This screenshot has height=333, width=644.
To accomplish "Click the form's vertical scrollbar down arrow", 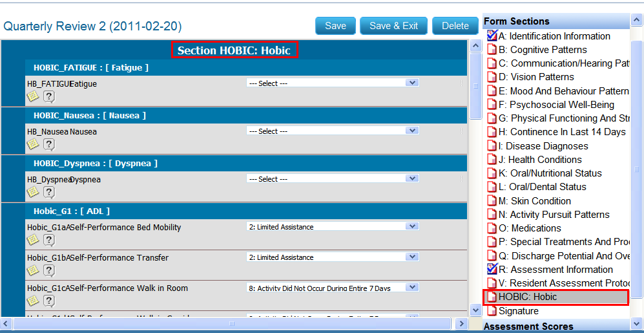I will [x=475, y=310].
